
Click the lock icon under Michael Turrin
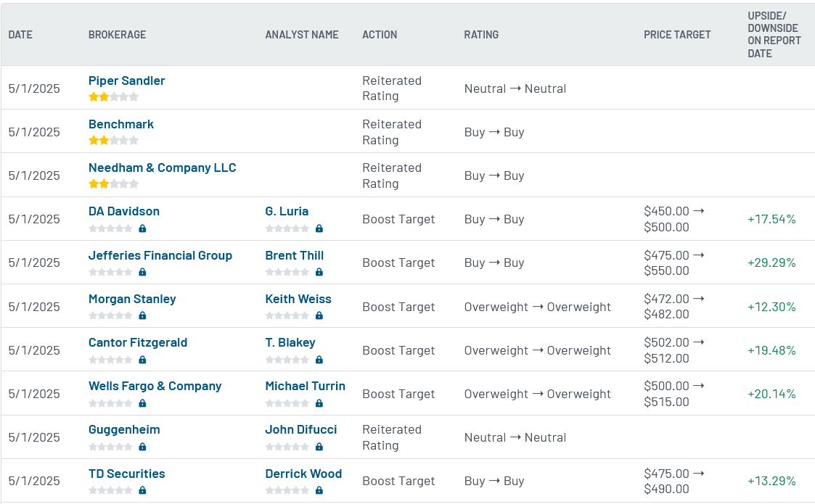point(319,403)
